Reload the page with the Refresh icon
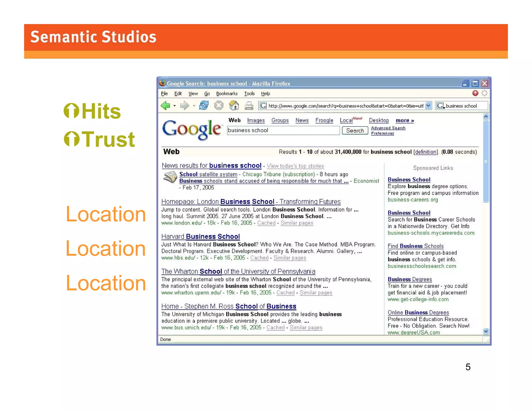This screenshot has width=532, height=411. (x=204, y=105)
